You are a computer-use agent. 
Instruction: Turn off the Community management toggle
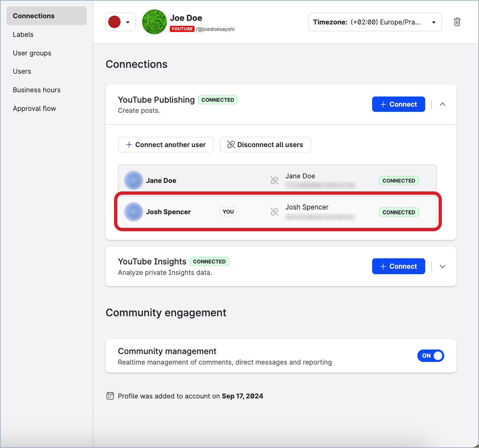[430, 356]
